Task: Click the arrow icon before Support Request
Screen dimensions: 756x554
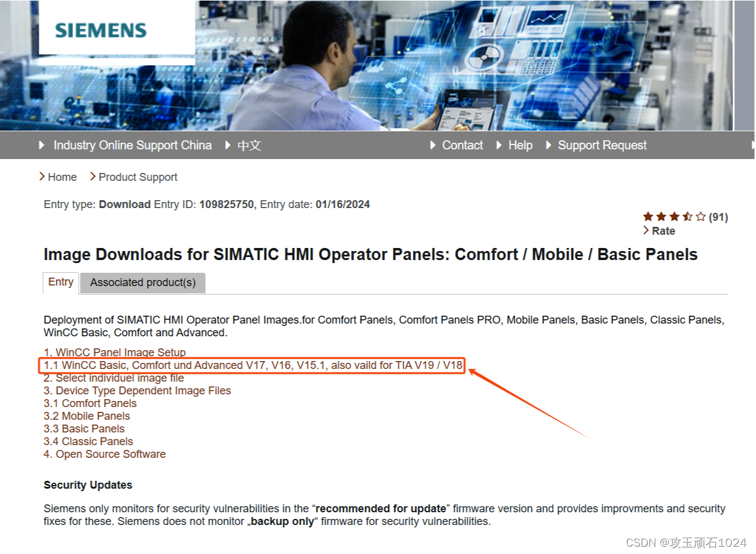Action: 549,145
